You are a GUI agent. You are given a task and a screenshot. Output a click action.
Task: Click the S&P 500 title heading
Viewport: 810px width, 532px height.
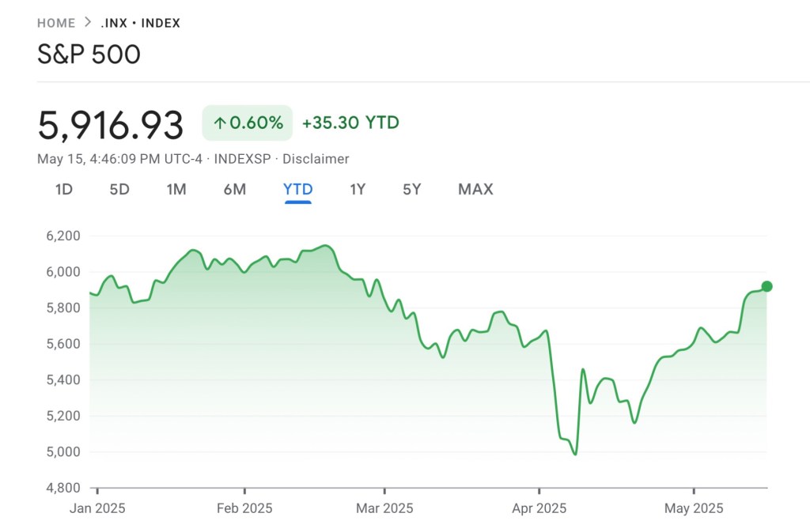pos(89,55)
